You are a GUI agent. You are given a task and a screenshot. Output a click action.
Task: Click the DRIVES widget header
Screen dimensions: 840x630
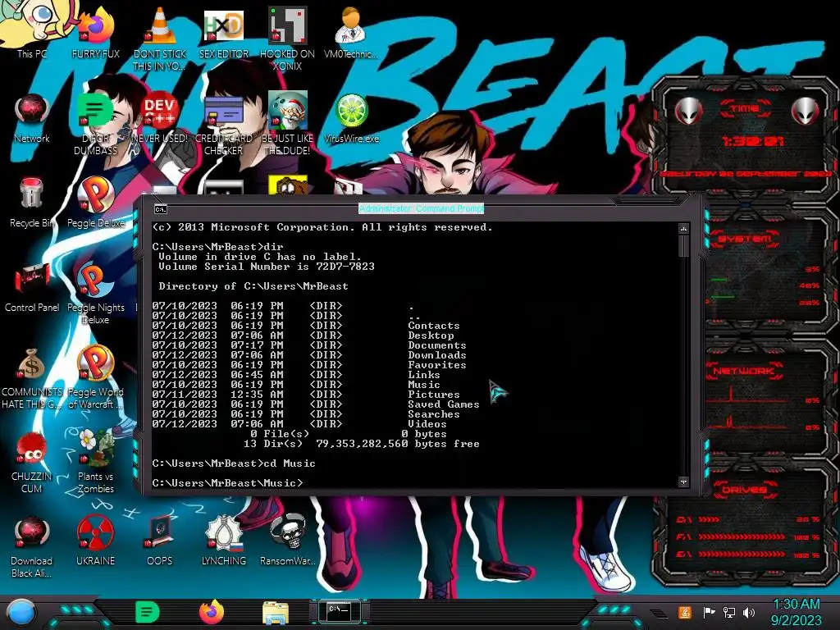click(745, 490)
